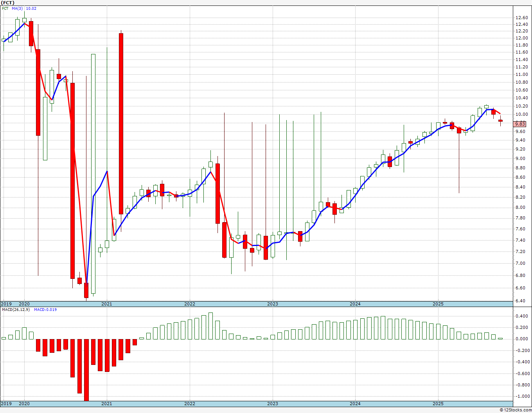Click the 10.20 price axis label
The width and height of the screenshot is (532, 413).
click(521, 106)
